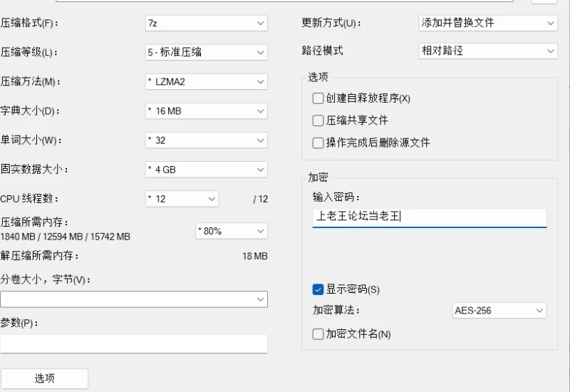Click the 参数 input field

[x=134, y=344]
